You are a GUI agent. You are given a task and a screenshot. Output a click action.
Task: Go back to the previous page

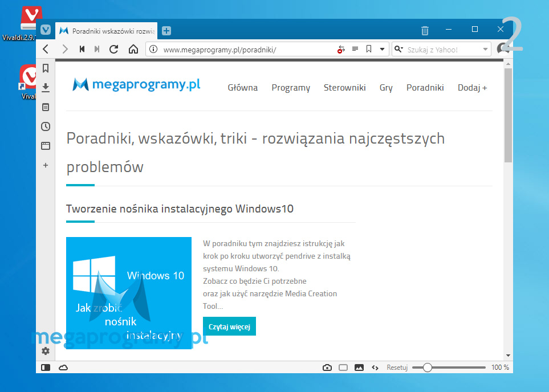point(46,49)
